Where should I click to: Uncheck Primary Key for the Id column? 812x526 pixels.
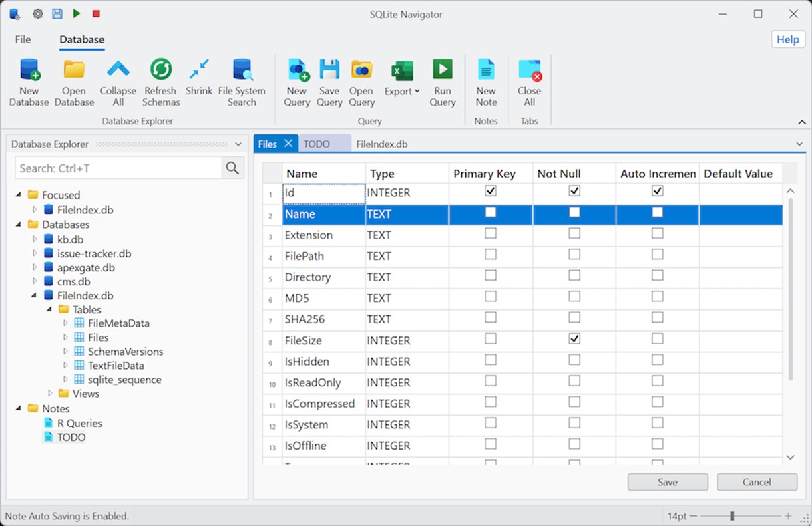click(x=491, y=191)
